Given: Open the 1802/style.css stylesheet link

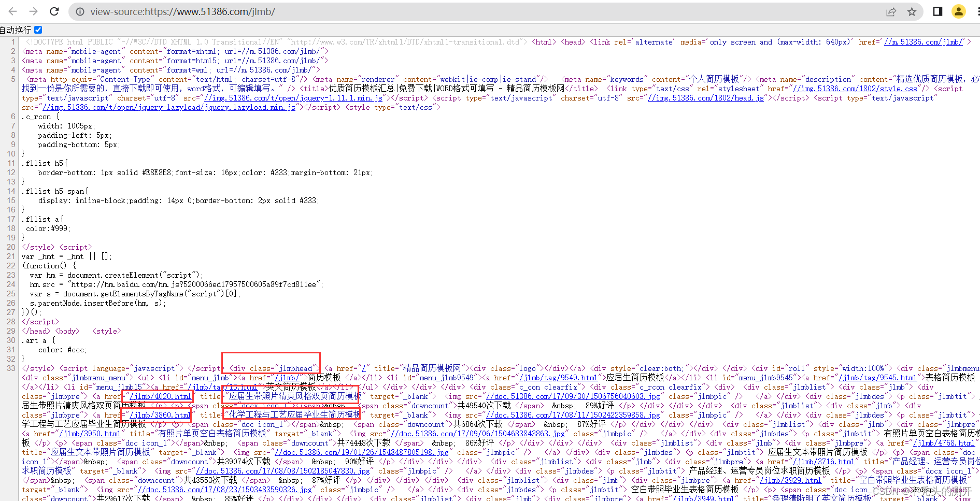Looking at the screenshot, I should [855, 89].
